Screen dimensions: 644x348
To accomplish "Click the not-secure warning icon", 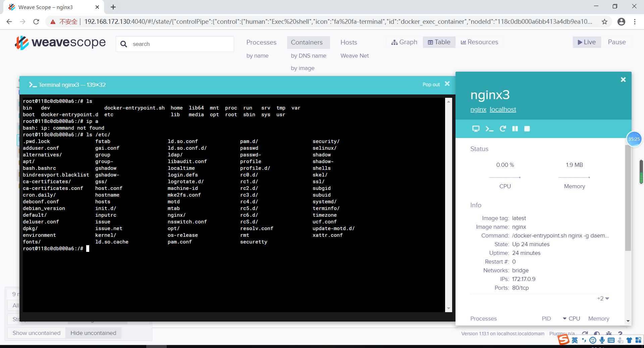I will (53, 22).
